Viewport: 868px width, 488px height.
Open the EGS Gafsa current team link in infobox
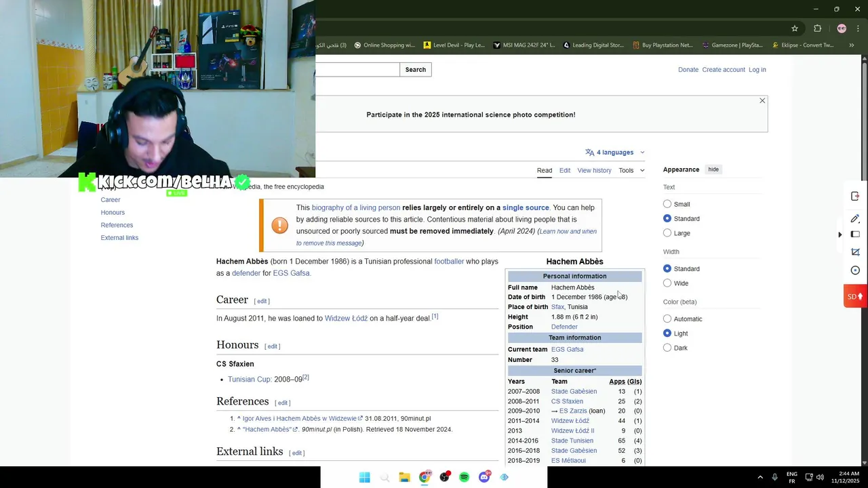567,350
